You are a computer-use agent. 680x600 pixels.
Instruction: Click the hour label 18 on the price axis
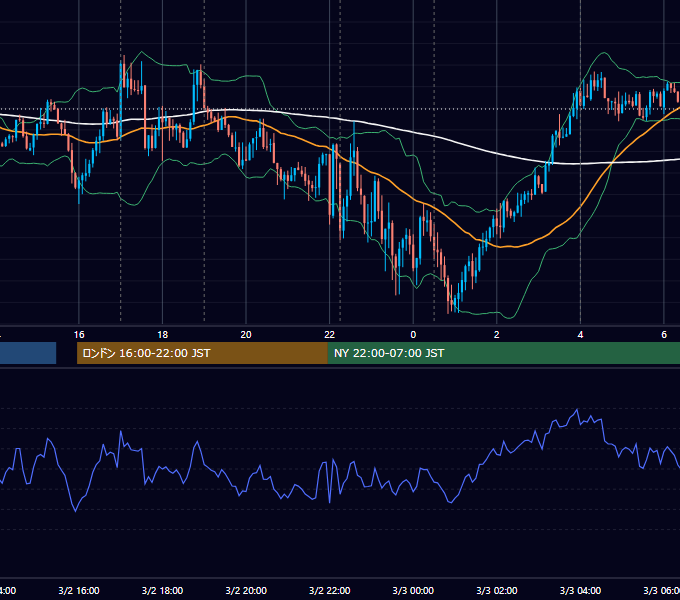[x=162, y=335]
